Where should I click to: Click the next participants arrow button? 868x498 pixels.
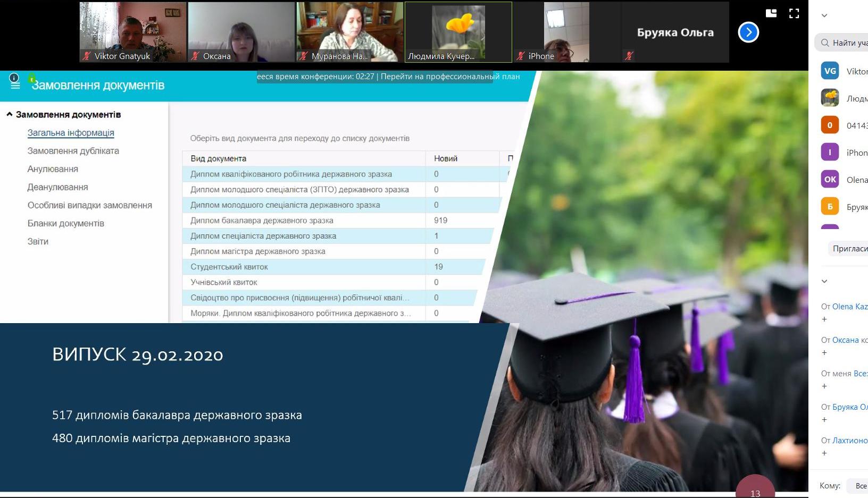(748, 32)
